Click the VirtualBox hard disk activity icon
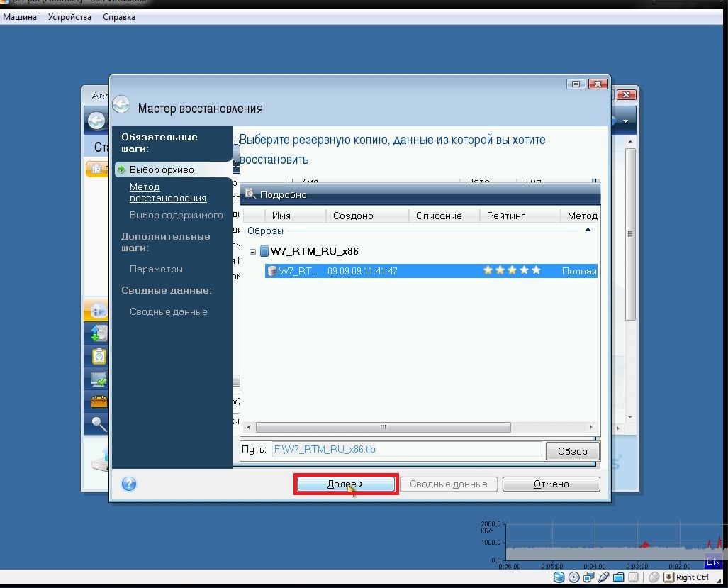 (559, 577)
